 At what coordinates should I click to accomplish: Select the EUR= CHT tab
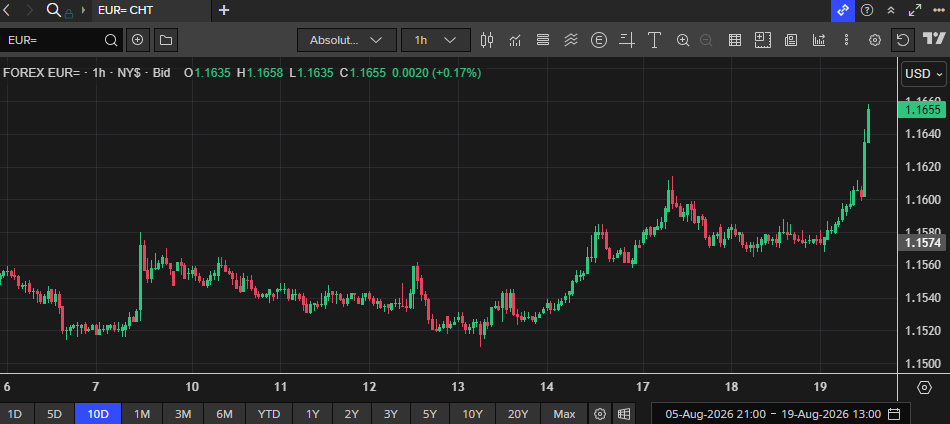tap(151, 10)
